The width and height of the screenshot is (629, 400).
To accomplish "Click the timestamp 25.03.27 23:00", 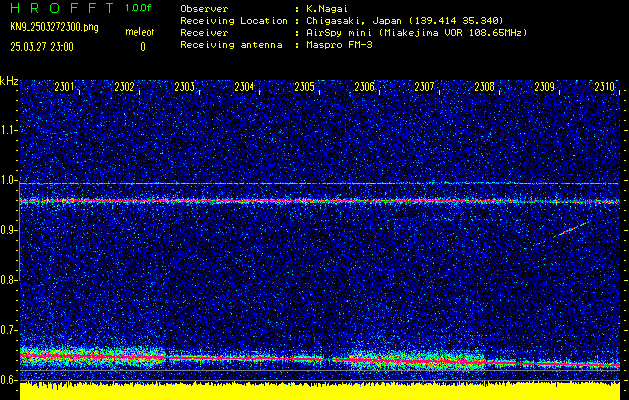I will click(42, 47).
